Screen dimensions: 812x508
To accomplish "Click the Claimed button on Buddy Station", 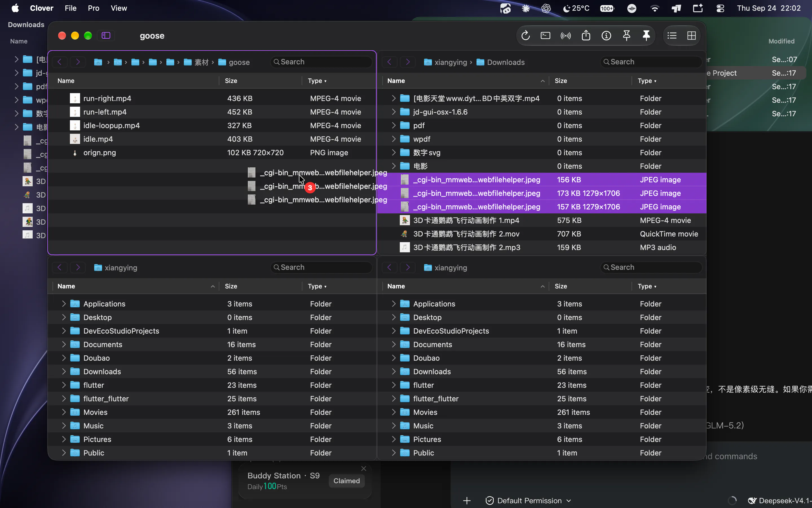I will pos(347,481).
